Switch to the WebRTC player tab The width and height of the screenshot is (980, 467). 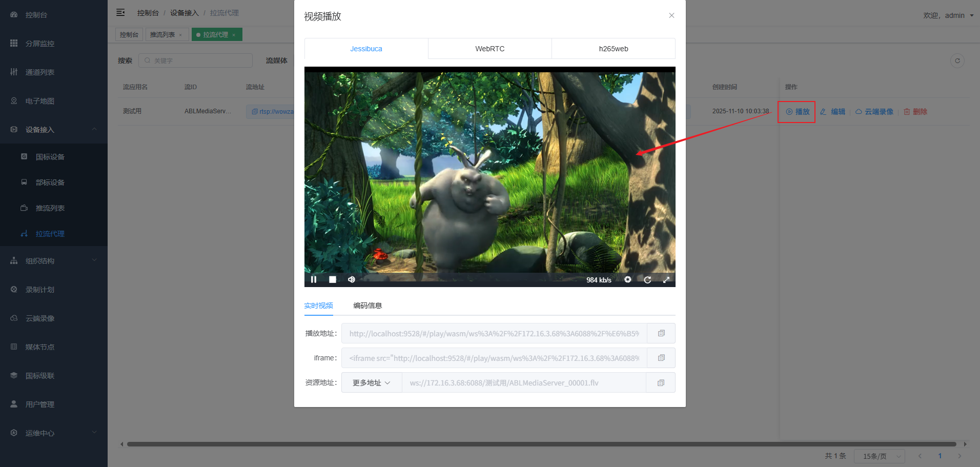click(490, 49)
